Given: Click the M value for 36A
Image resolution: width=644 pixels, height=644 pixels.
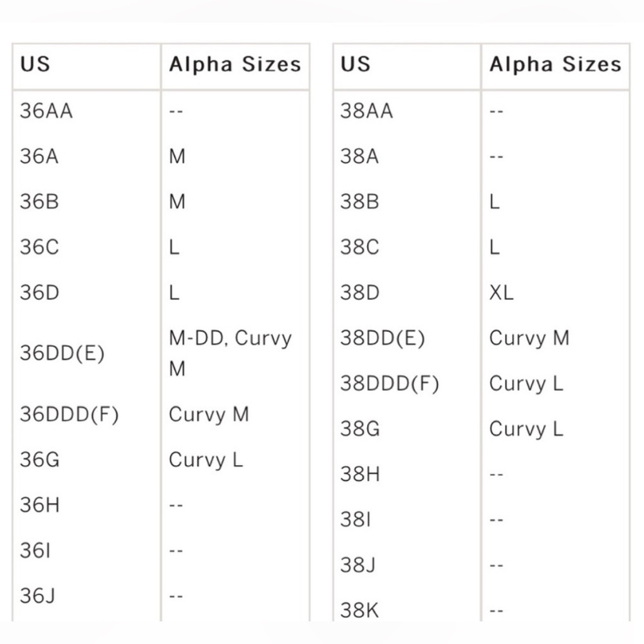Looking at the screenshot, I should pyautogui.click(x=178, y=156).
